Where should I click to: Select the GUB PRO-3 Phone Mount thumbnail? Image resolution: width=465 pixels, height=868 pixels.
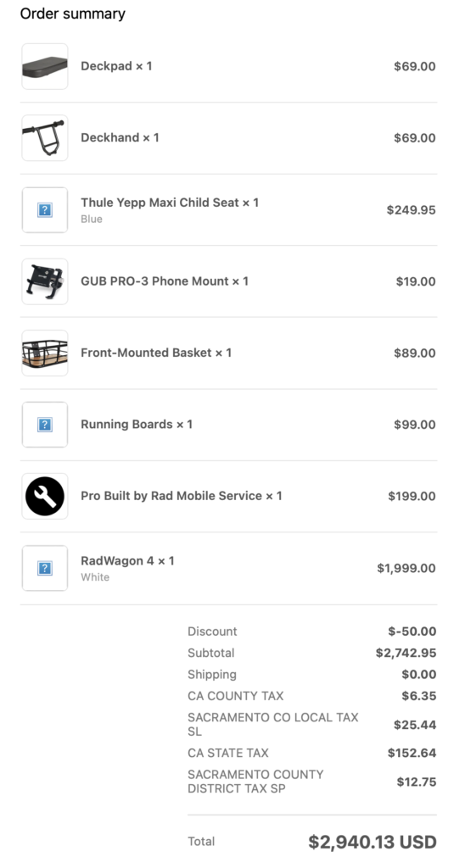click(45, 281)
